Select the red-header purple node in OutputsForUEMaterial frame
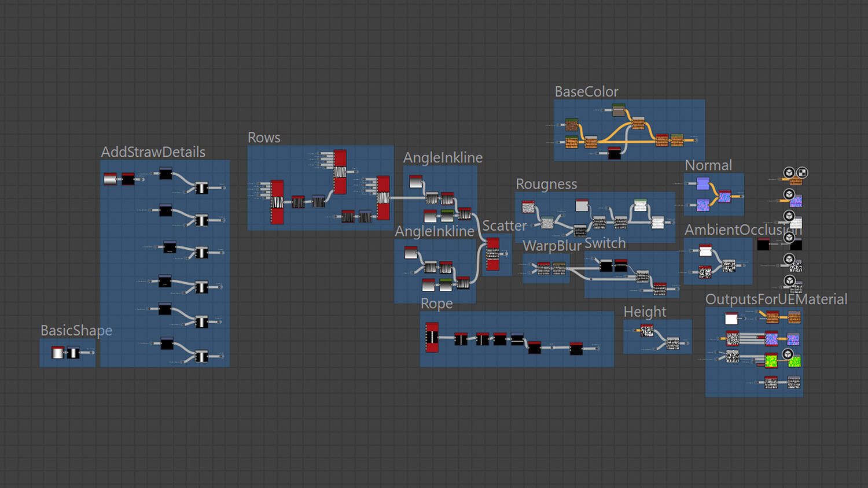Viewport: 868px width, 488px height. click(x=771, y=338)
